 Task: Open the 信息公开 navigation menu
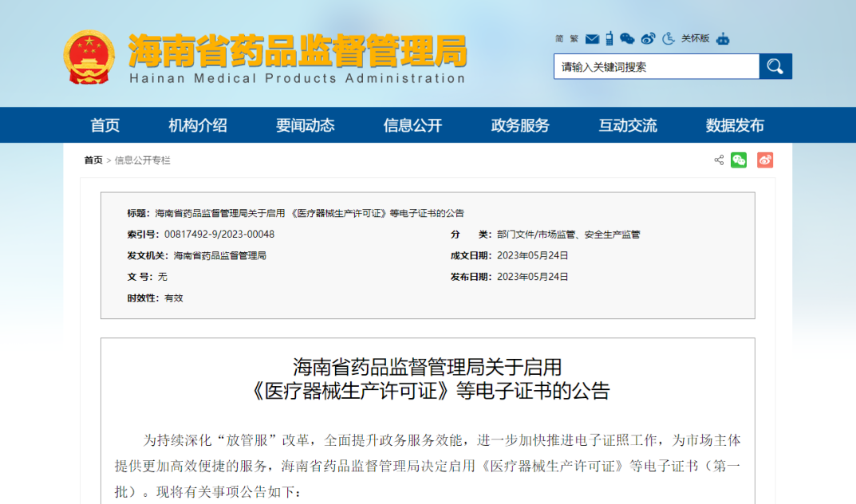pos(412,125)
